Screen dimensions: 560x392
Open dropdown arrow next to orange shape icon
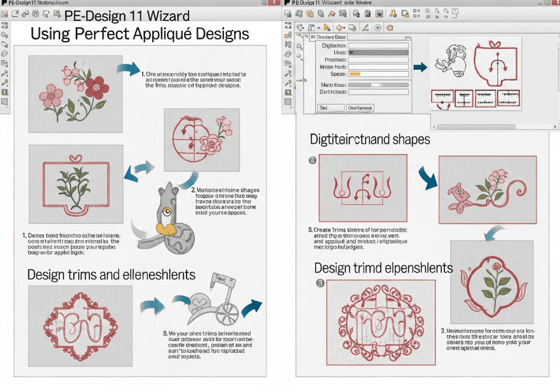pos(344,28)
